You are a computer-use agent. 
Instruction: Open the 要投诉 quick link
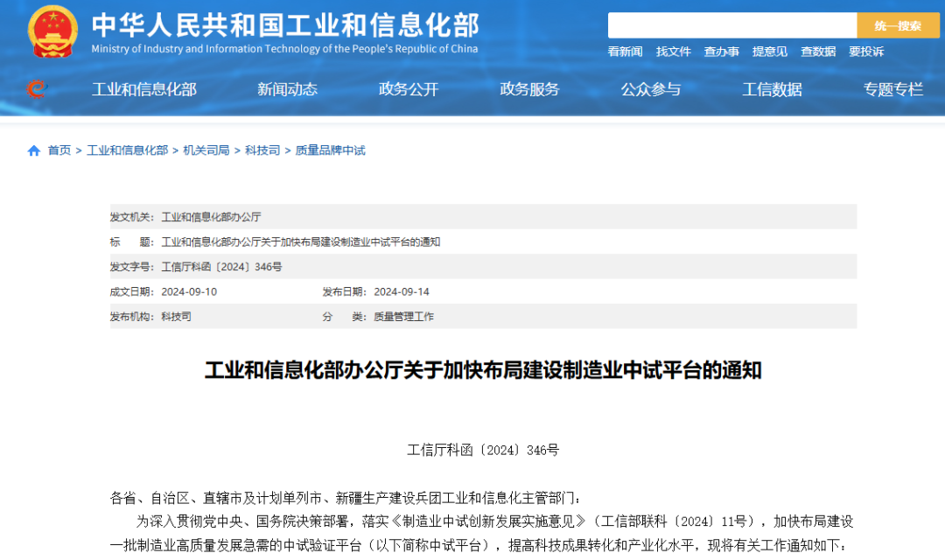(x=865, y=52)
